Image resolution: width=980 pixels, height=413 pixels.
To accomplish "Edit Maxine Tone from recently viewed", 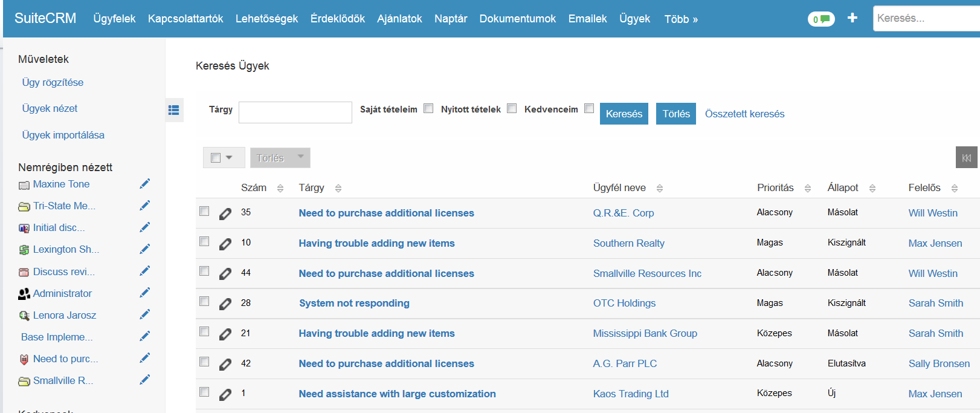I will [145, 184].
